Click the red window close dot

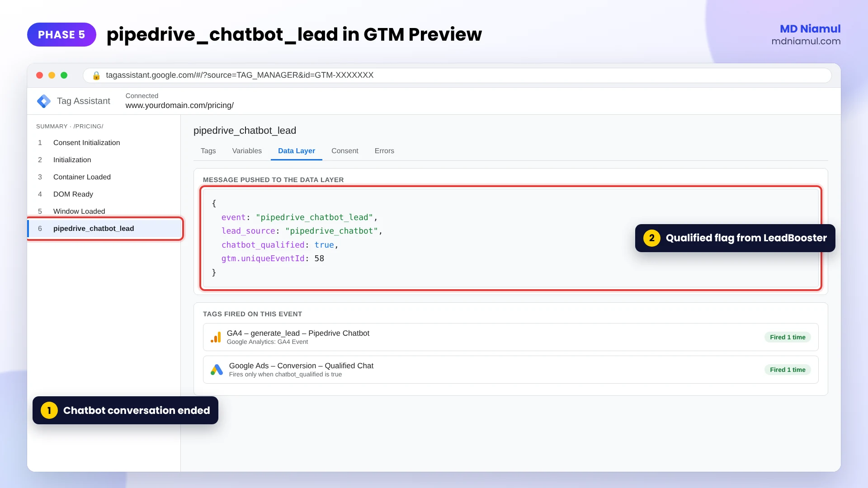pyautogui.click(x=40, y=75)
